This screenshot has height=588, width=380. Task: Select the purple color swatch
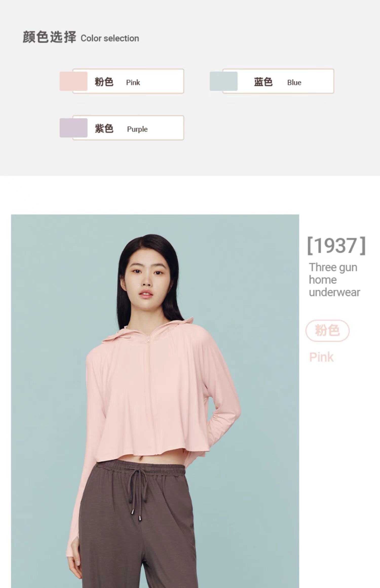coord(73,128)
